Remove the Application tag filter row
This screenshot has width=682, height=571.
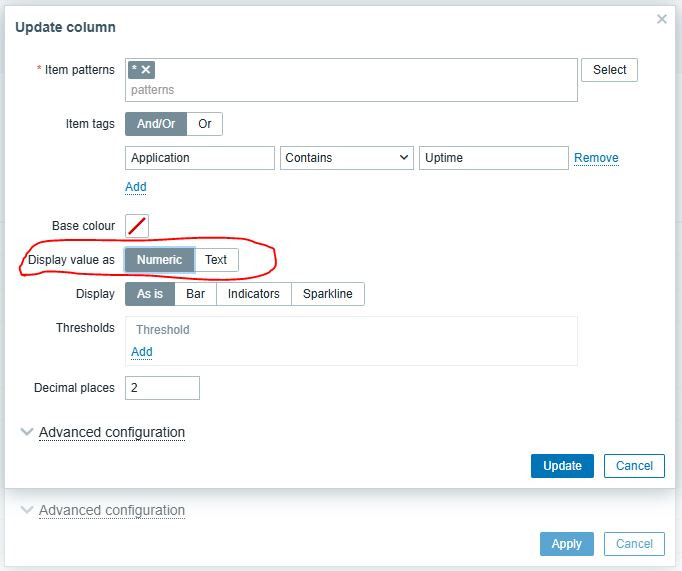(596, 158)
